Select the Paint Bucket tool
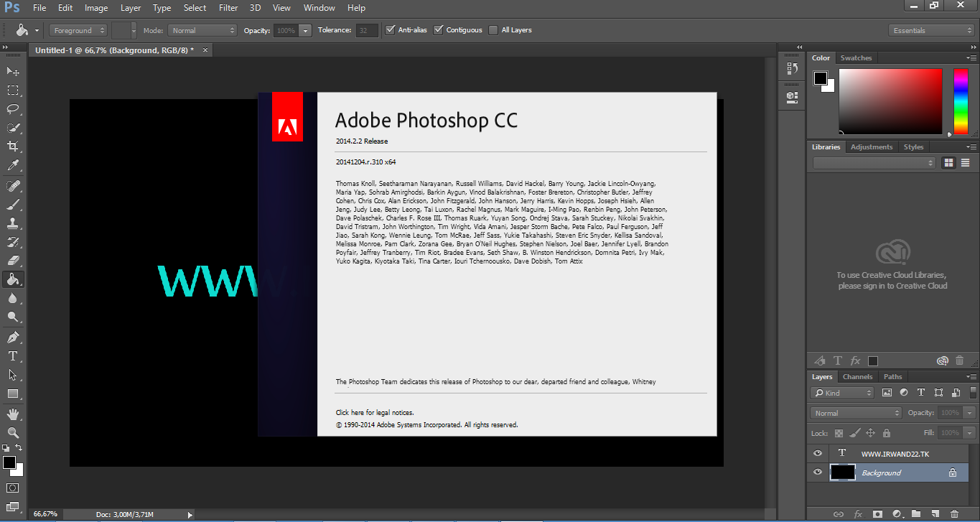Screen dimensions: 980x522 click(x=13, y=279)
